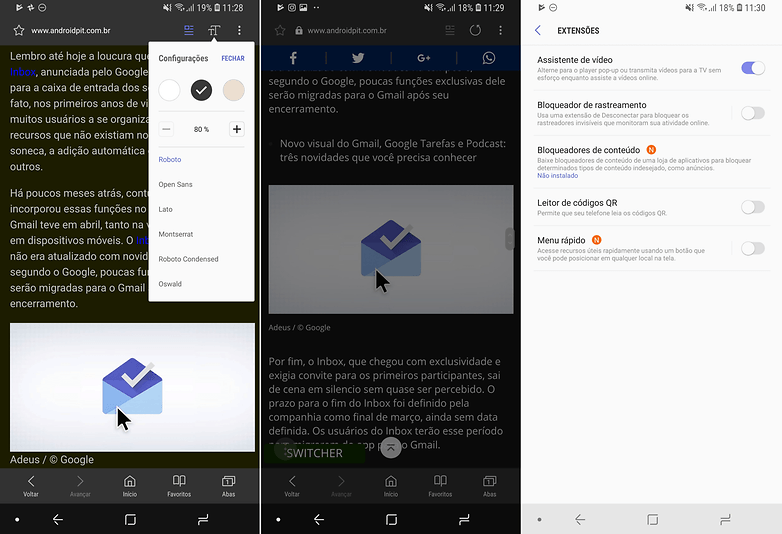
Task: Tap Voltar in left screen bottom bar
Action: pos(31,486)
